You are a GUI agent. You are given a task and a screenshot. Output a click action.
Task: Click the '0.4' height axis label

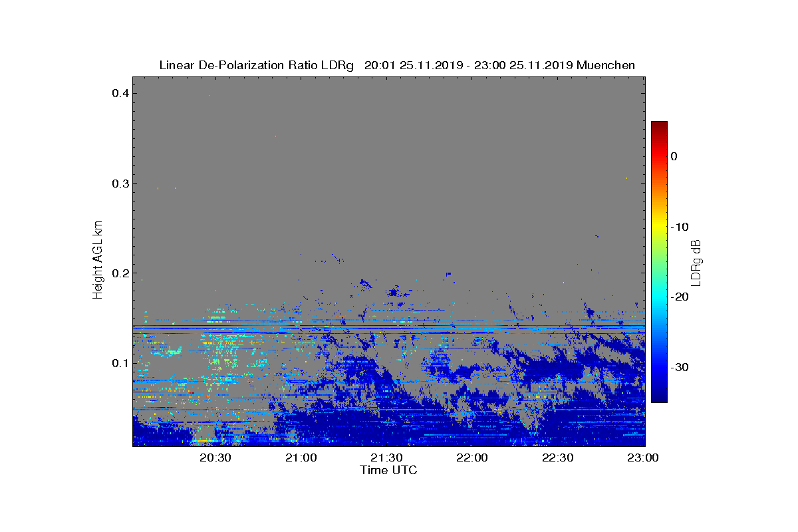point(119,93)
